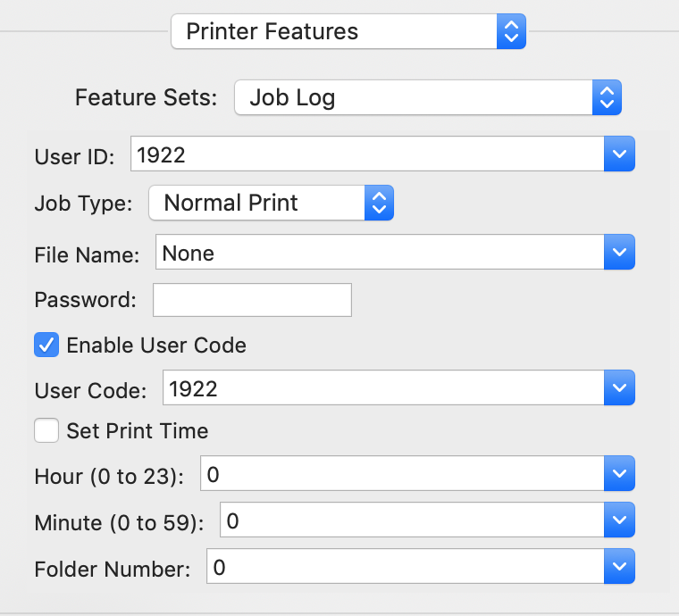Click the Minute (0 to 59) field
This screenshot has height=616, width=679.
(x=413, y=520)
